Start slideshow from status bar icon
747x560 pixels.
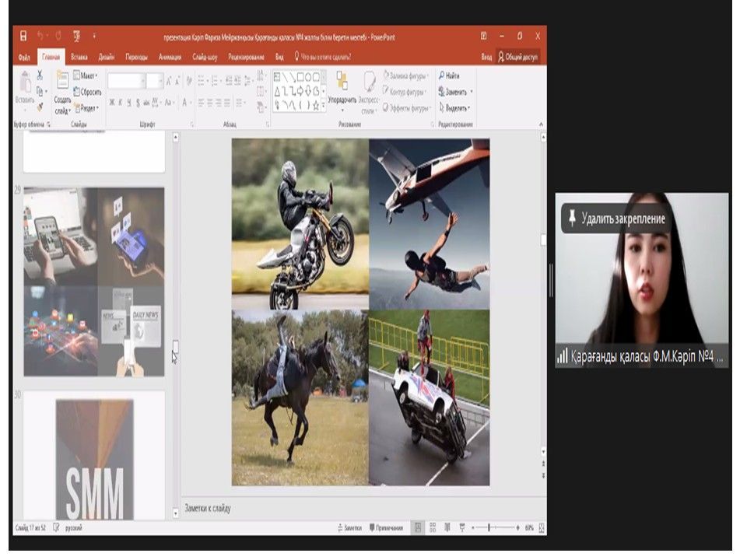pyautogui.click(x=461, y=527)
